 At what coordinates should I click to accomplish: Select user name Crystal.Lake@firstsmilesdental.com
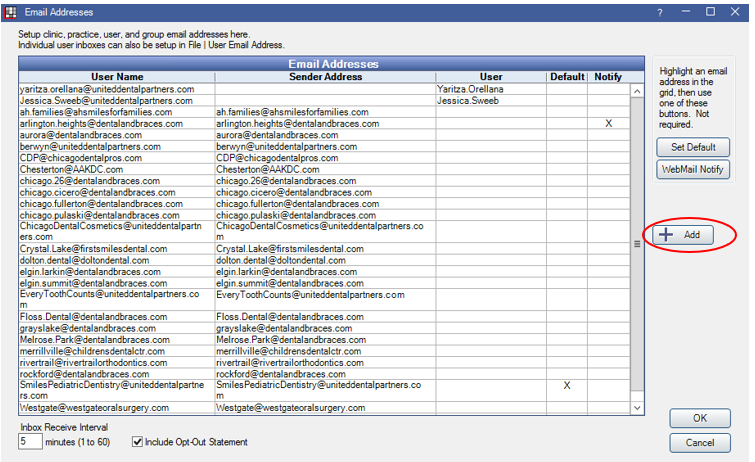point(93,249)
